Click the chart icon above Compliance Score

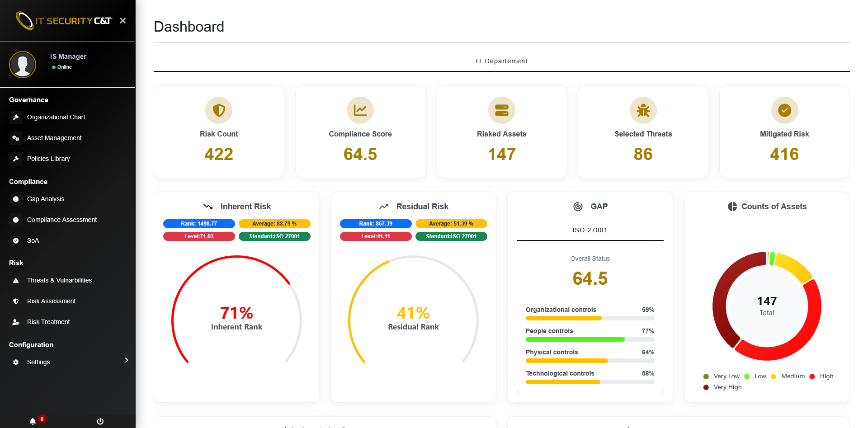(x=360, y=110)
